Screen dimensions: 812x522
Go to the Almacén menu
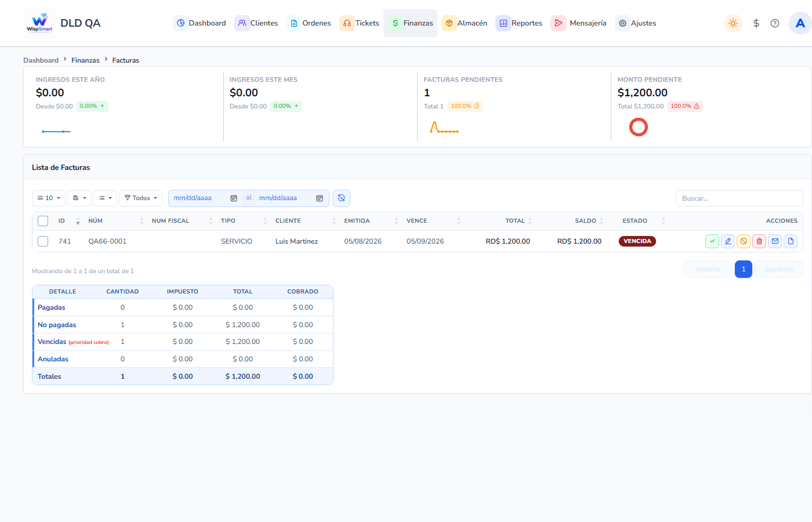coord(465,23)
